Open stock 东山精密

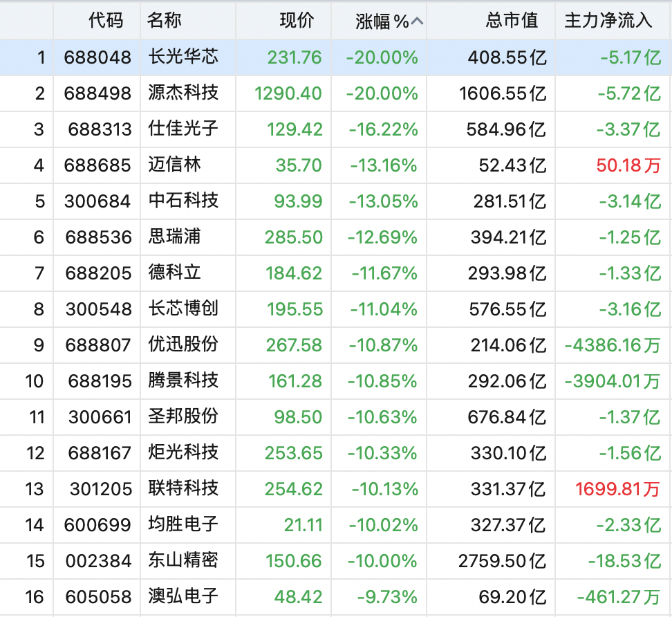[183, 560]
